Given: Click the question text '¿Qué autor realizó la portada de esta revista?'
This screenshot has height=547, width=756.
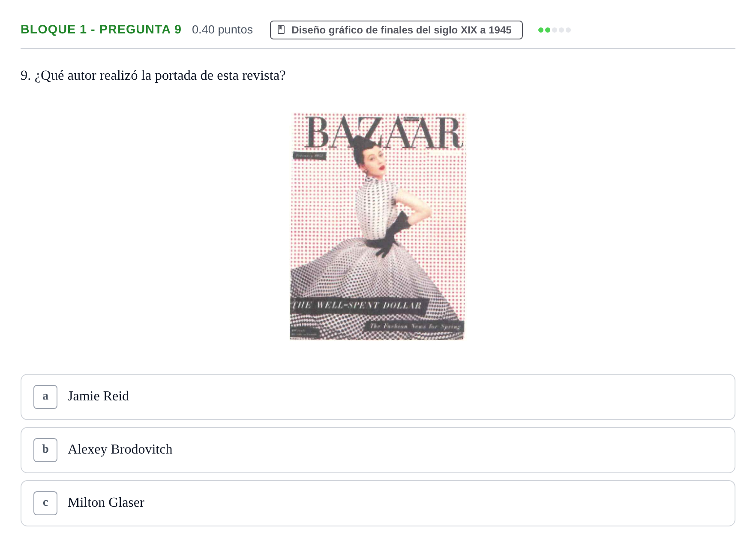Looking at the screenshot, I should [x=160, y=75].
